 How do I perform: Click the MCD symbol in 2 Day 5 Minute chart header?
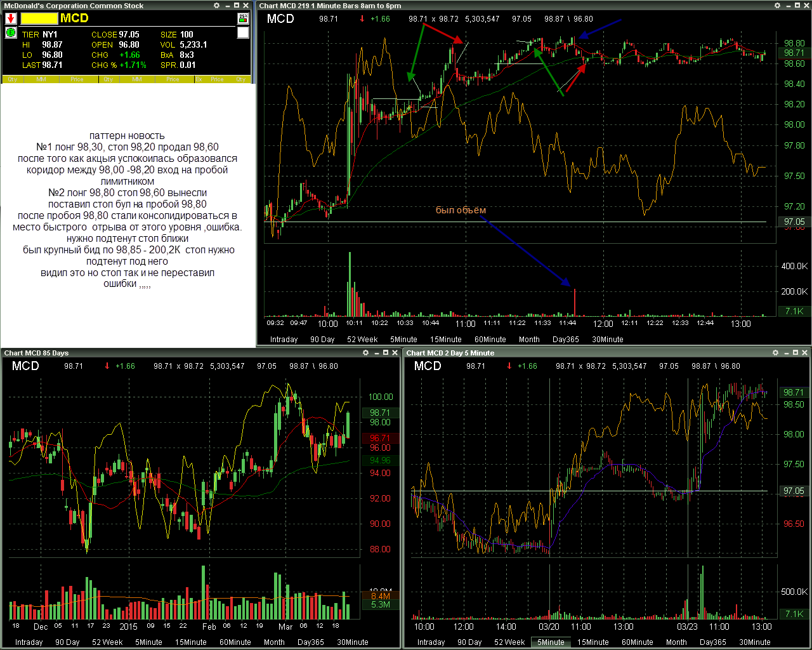click(428, 366)
